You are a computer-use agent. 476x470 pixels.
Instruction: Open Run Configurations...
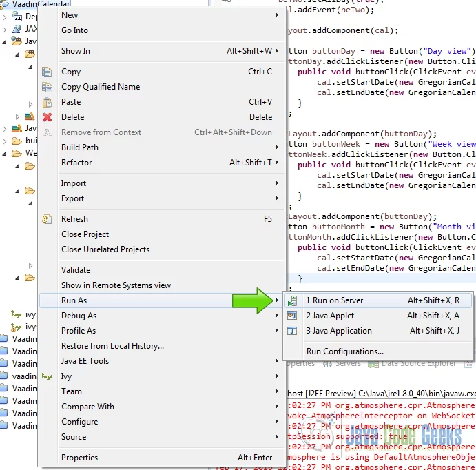coord(378,351)
